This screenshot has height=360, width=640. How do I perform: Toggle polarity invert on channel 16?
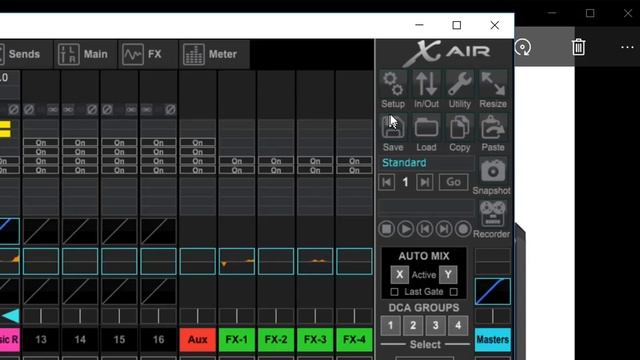tap(170, 109)
